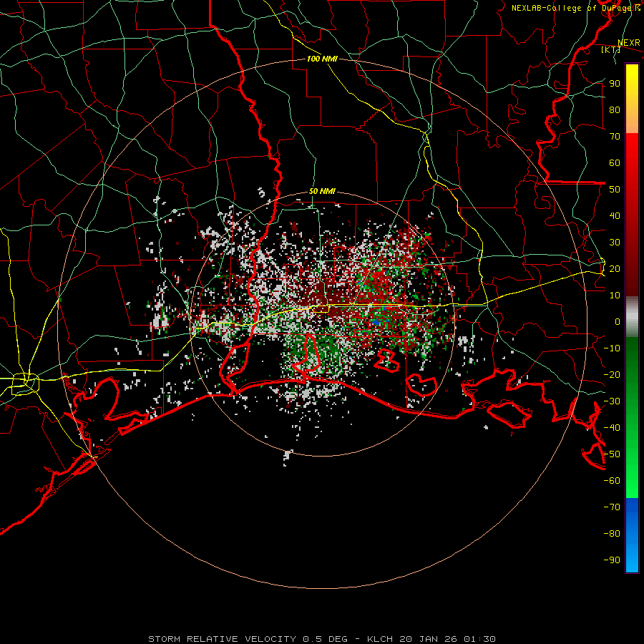Click the -90 value on velocity scale
The height and width of the screenshot is (644, 644).
(612, 560)
